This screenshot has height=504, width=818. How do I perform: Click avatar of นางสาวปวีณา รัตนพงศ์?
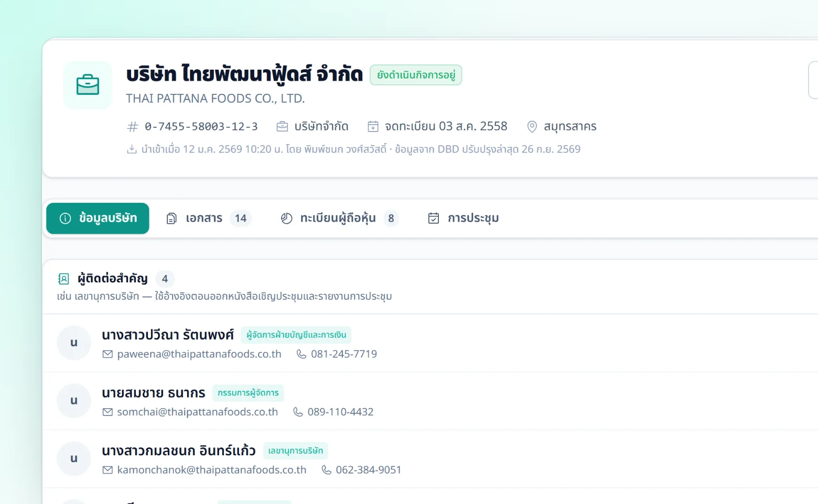(x=74, y=343)
